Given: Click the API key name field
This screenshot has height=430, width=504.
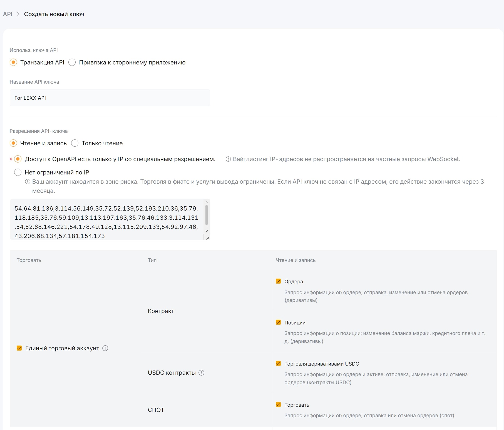Looking at the screenshot, I should click(x=110, y=98).
